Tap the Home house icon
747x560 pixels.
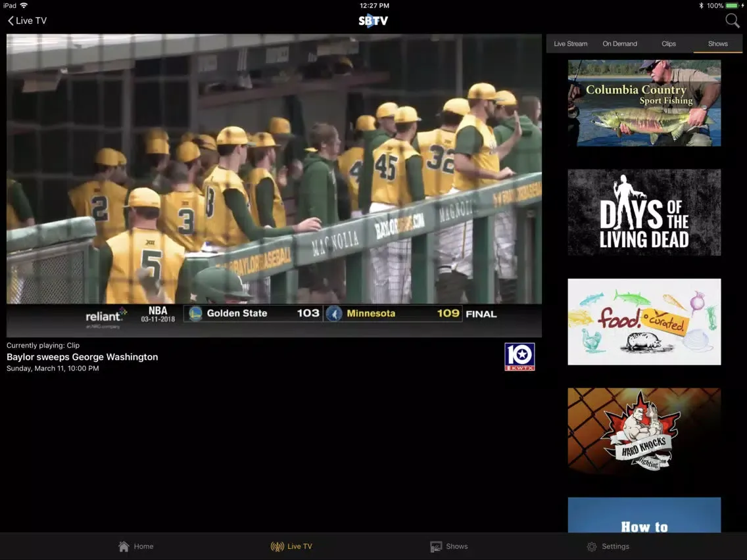pos(124,546)
